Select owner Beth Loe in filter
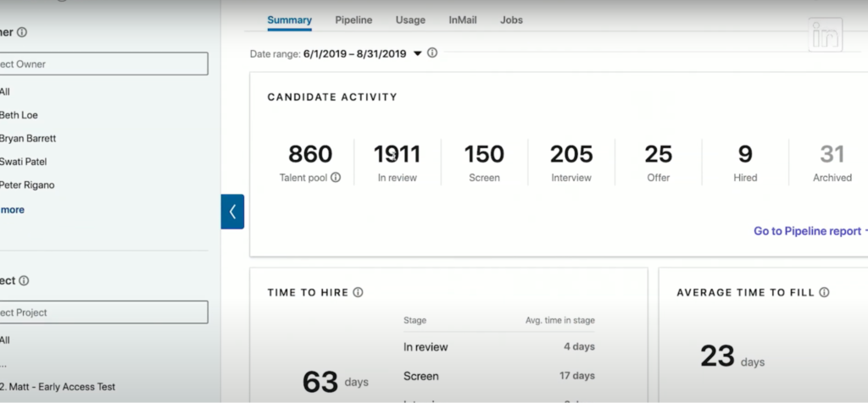The height and width of the screenshot is (403, 868). click(19, 115)
